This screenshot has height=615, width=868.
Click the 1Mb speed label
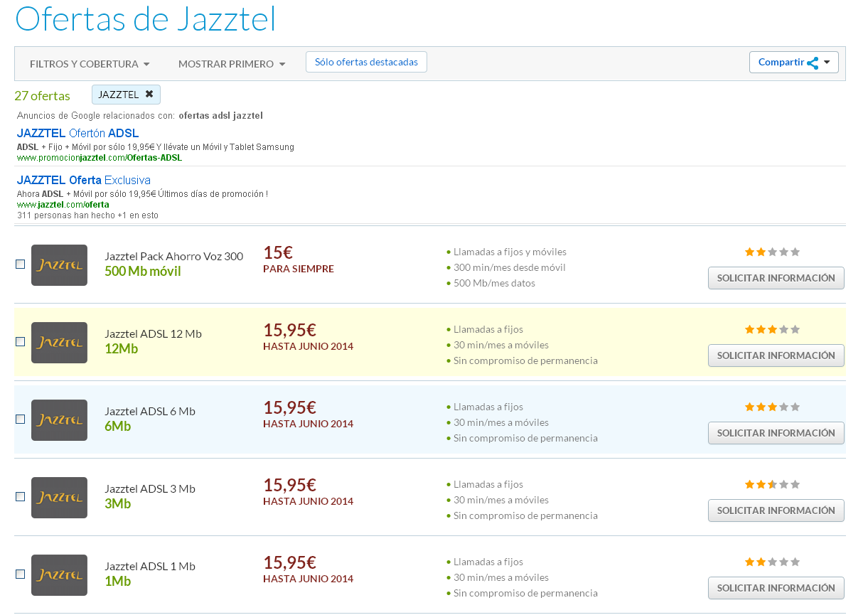pos(118,582)
